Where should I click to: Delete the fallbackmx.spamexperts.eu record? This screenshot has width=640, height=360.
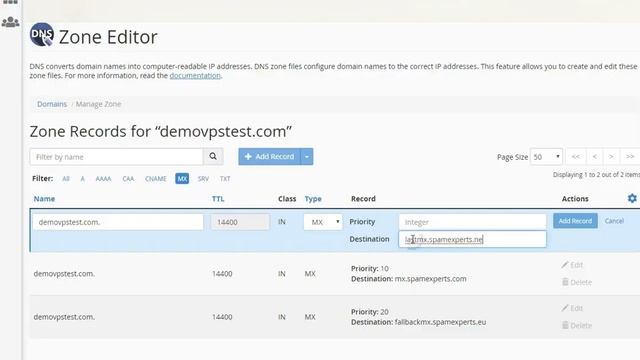(x=577, y=325)
